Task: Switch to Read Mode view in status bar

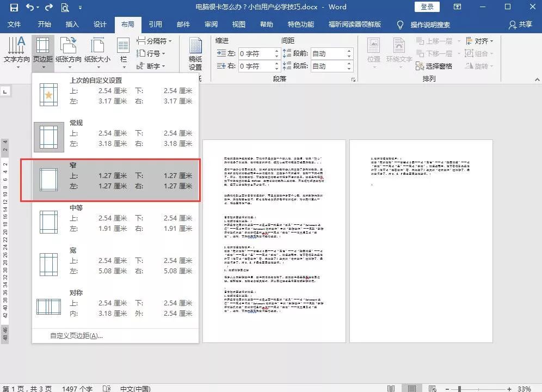Action: click(391, 388)
